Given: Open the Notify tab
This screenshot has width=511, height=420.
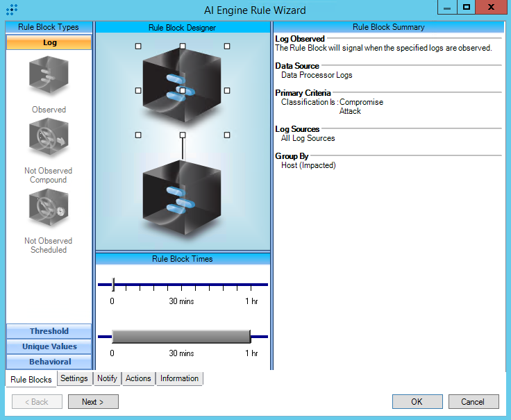Looking at the screenshot, I should tap(107, 378).
